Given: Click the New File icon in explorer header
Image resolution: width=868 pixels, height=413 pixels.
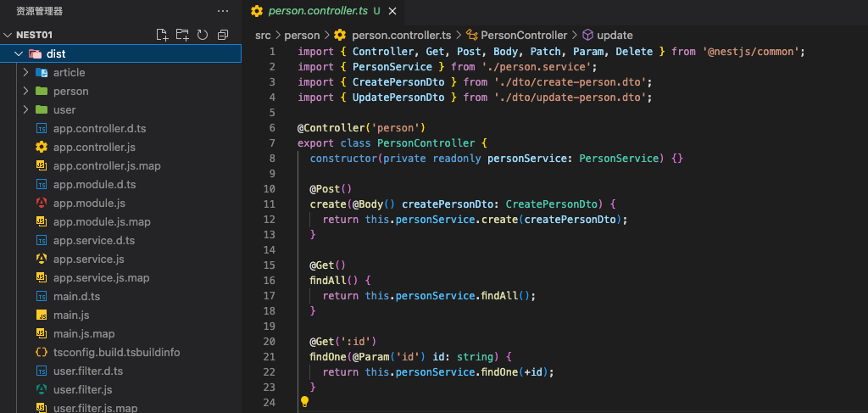Looking at the screenshot, I should (x=162, y=35).
